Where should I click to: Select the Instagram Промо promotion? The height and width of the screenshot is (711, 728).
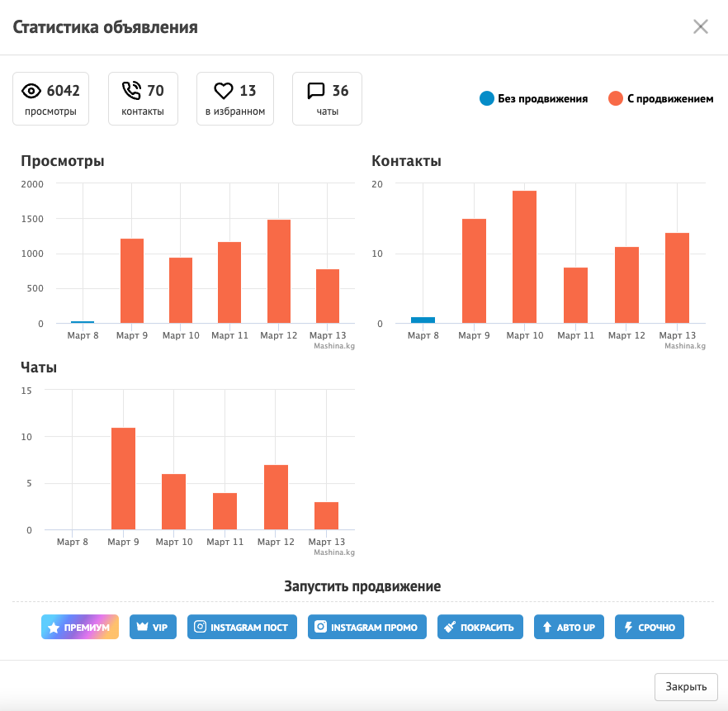tap(366, 627)
